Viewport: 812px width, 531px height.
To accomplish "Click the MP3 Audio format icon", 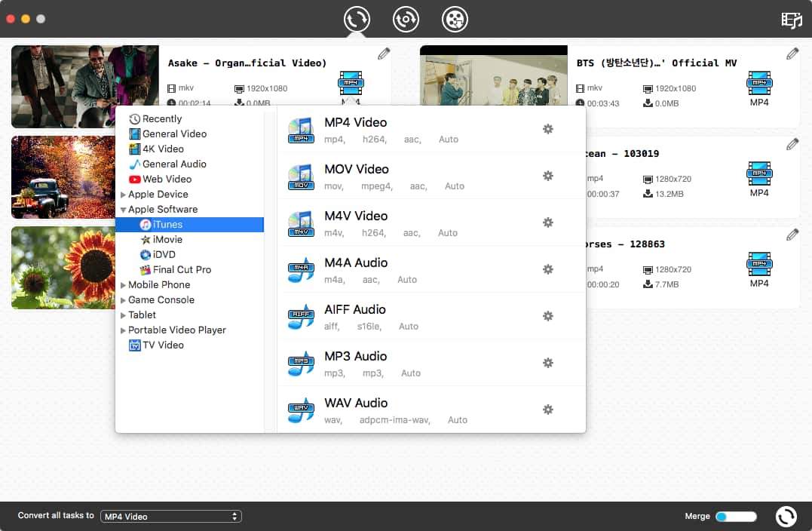I will point(301,363).
